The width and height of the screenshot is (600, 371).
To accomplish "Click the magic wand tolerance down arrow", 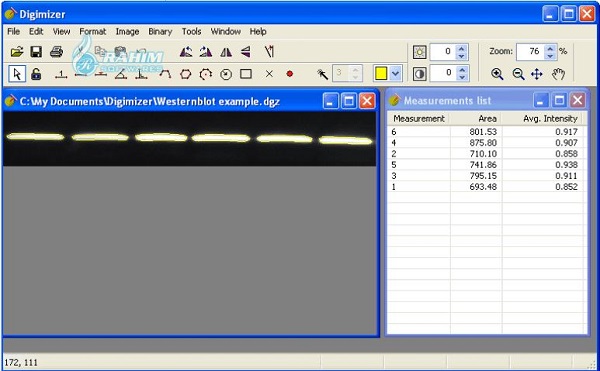I will point(355,77).
